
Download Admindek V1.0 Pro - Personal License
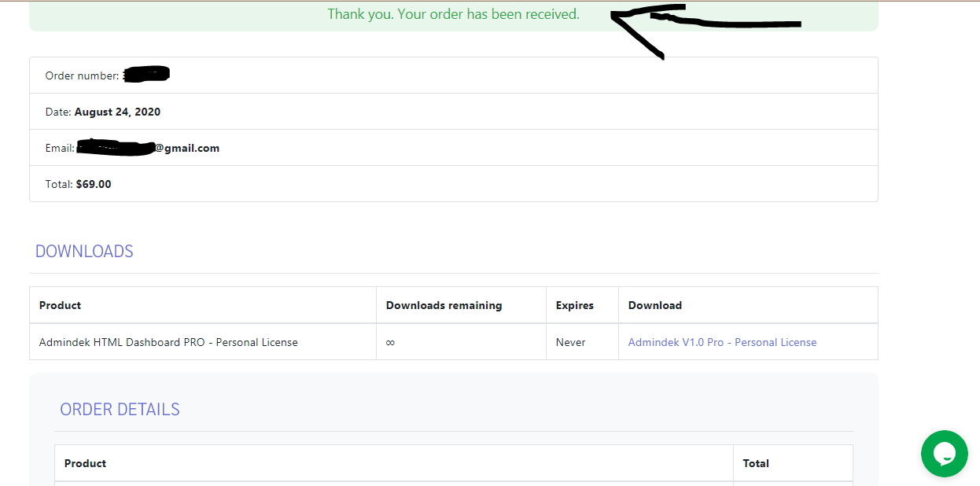[x=722, y=342]
